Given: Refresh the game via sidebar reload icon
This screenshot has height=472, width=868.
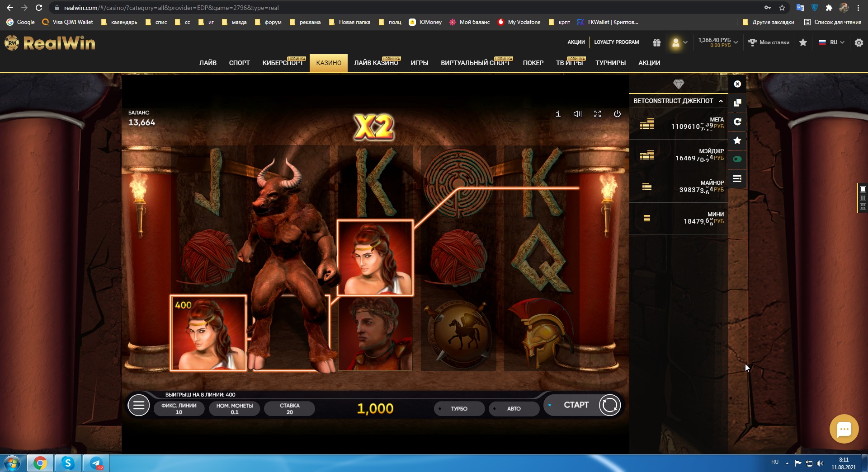Looking at the screenshot, I should click(x=737, y=122).
